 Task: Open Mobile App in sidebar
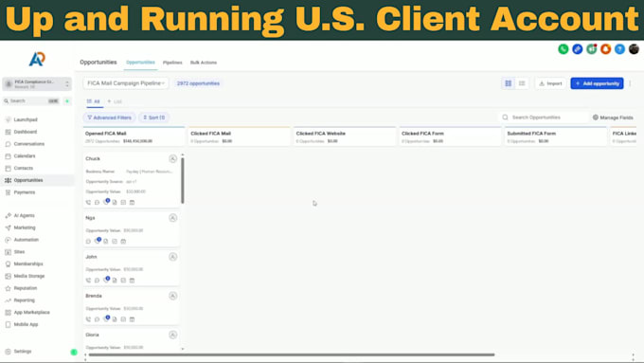26,325
